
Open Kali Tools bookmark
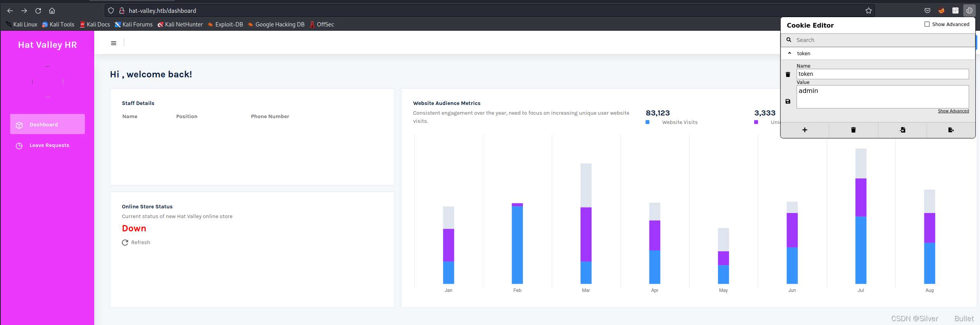[x=58, y=24]
